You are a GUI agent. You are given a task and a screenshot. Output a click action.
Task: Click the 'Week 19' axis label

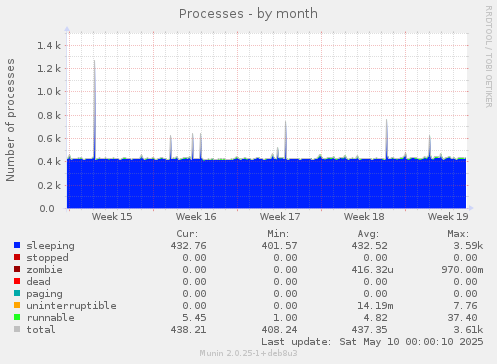coord(448,217)
